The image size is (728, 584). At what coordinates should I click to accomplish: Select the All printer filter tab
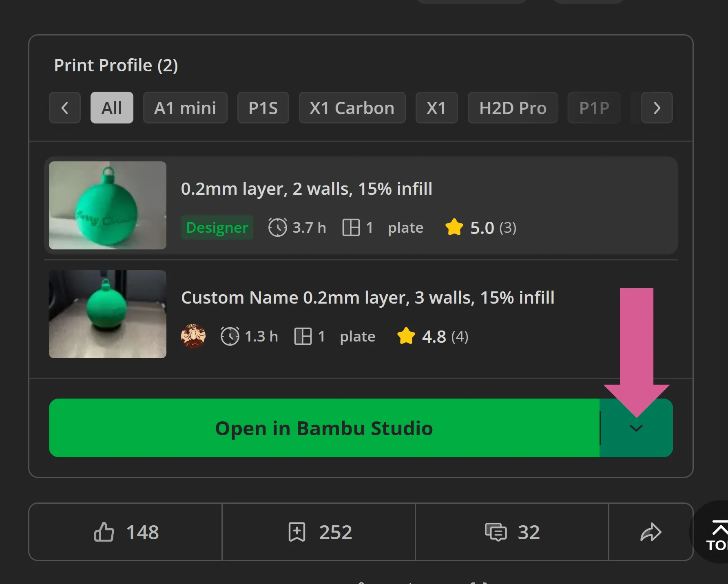point(112,108)
